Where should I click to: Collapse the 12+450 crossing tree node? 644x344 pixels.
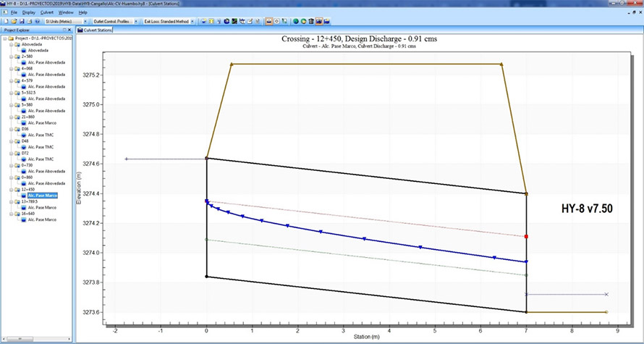[10, 189]
